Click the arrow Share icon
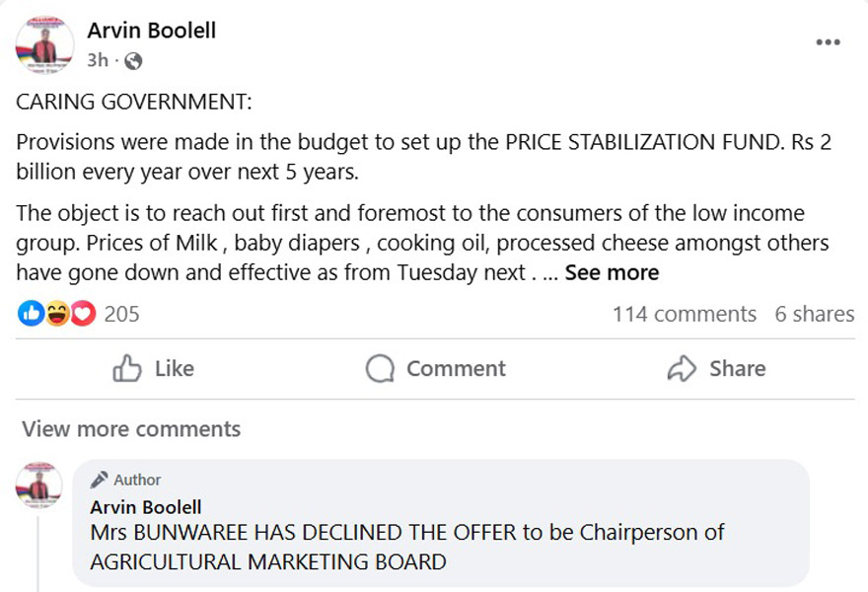This screenshot has width=868, height=592. coord(682,368)
